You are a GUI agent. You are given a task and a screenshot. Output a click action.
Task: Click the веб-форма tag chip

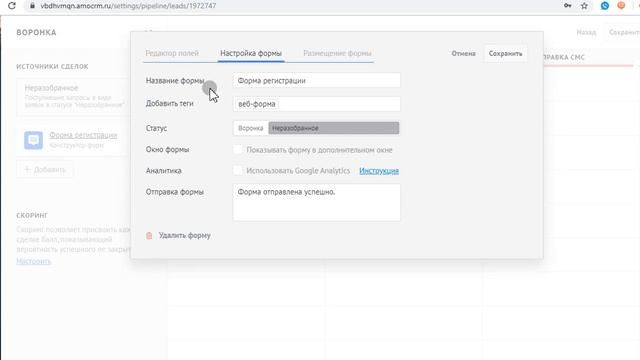coord(257,104)
